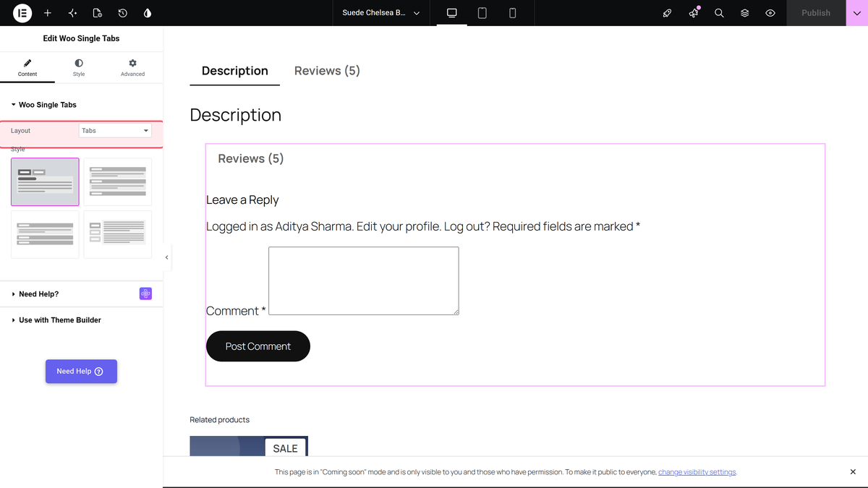Click the Leave a Reply heading

242,200
